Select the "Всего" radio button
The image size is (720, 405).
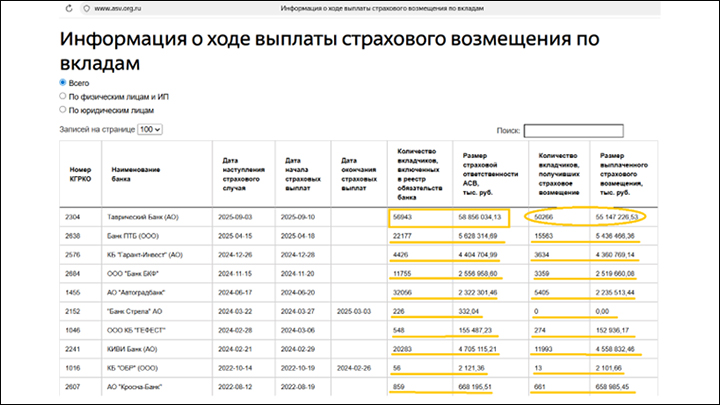tap(63, 83)
